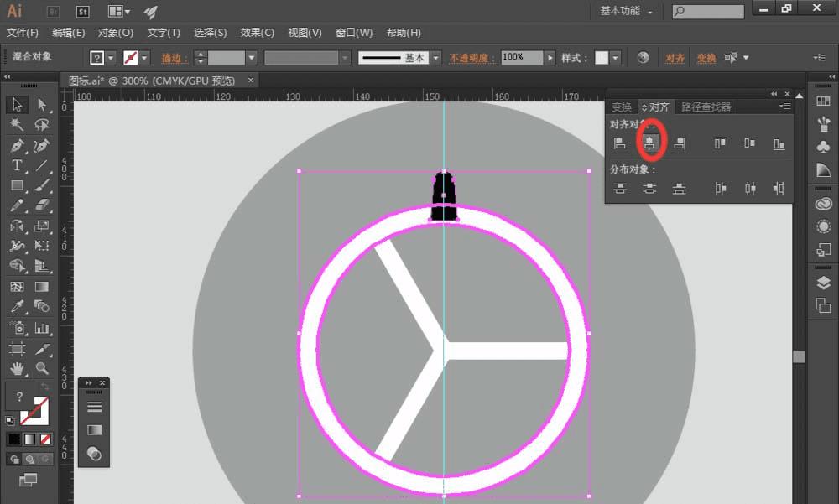Select the Eyedropper tool
Image resolution: width=839 pixels, height=504 pixels.
click(17, 307)
